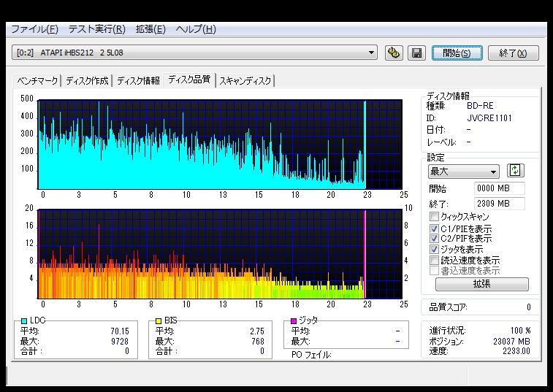Open the ファイル(F) menu
The height and width of the screenshot is (392, 553).
coord(34,29)
